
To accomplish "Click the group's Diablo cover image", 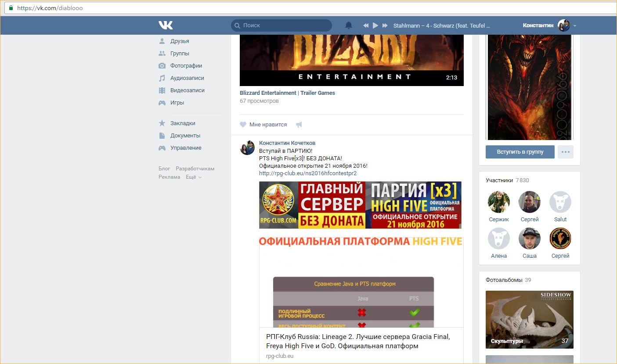I will click(x=530, y=87).
